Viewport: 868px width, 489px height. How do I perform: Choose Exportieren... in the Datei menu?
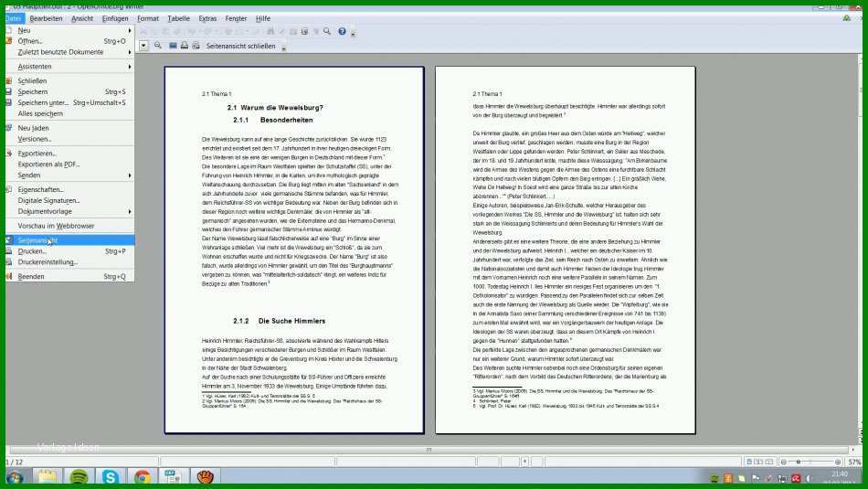pyautogui.click(x=69, y=154)
